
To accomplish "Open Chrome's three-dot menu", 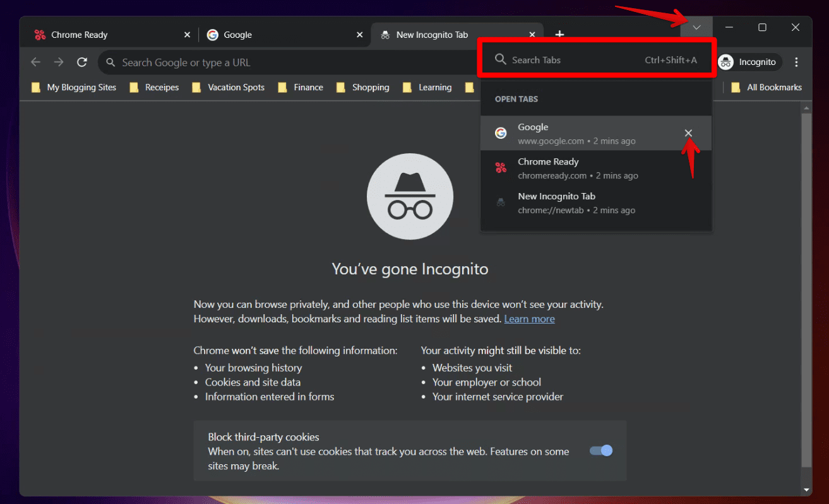I will click(x=796, y=62).
